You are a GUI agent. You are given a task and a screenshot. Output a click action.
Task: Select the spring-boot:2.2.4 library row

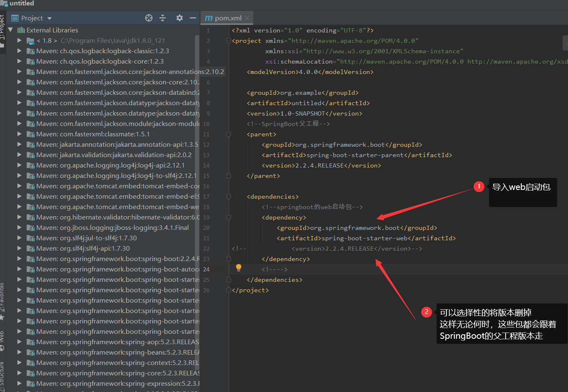click(x=103, y=259)
